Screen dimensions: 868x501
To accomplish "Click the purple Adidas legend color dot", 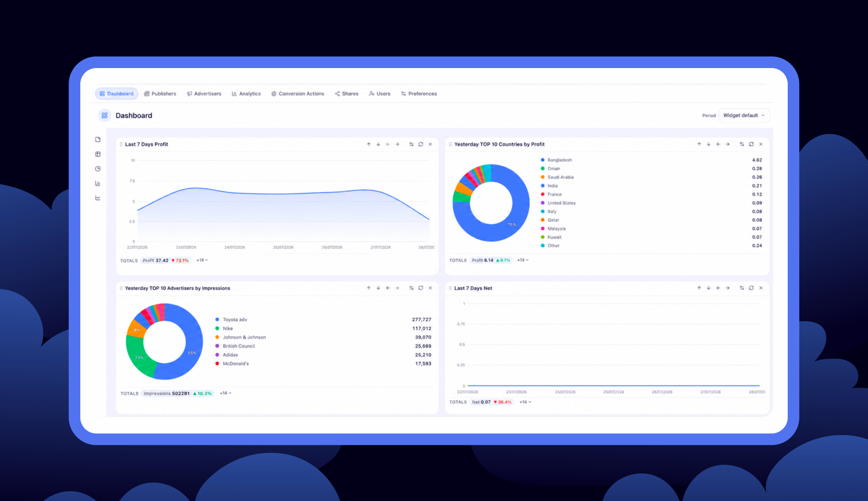I will (x=217, y=355).
